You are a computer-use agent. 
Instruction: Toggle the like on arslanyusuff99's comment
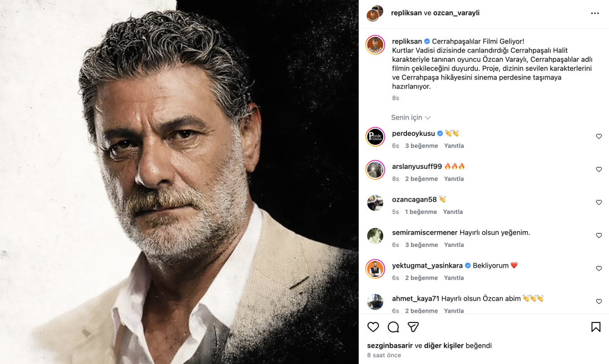pos(599,169)
